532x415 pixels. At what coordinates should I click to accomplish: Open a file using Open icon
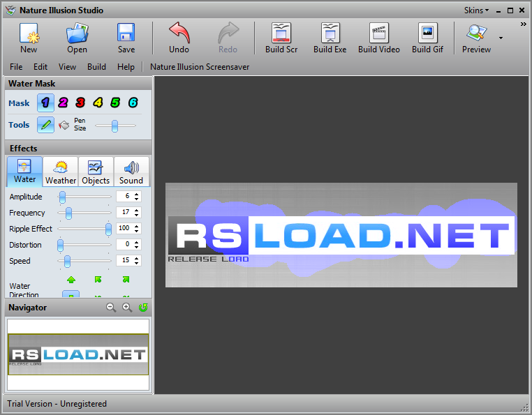77,38
